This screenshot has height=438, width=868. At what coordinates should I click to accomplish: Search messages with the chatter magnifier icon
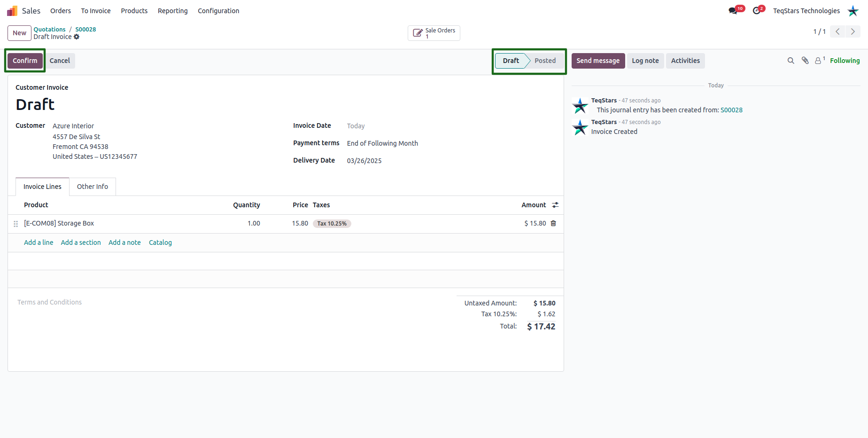coord(791,61)
